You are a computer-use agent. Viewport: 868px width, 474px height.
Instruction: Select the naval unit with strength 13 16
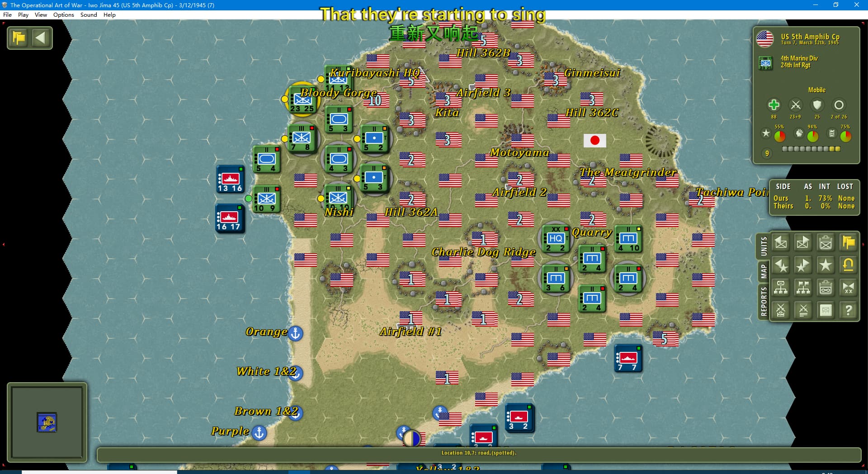[230, 180]
